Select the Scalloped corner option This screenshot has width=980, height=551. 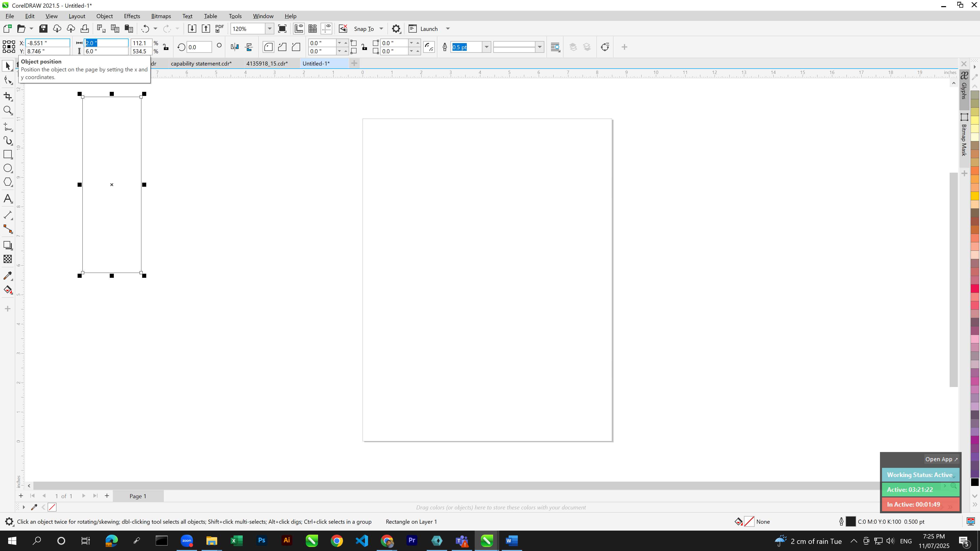pyautogui.click(x=282, y=47)
